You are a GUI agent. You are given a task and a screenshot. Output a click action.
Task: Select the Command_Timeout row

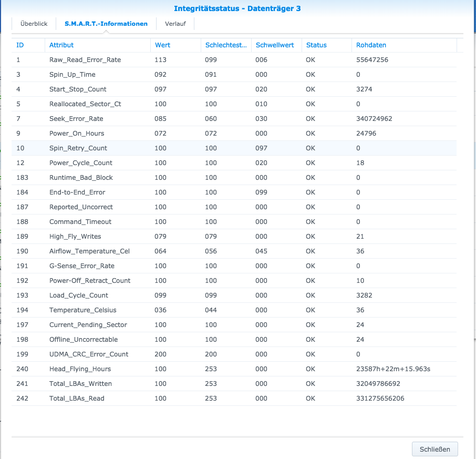click(x=234, y=222)
